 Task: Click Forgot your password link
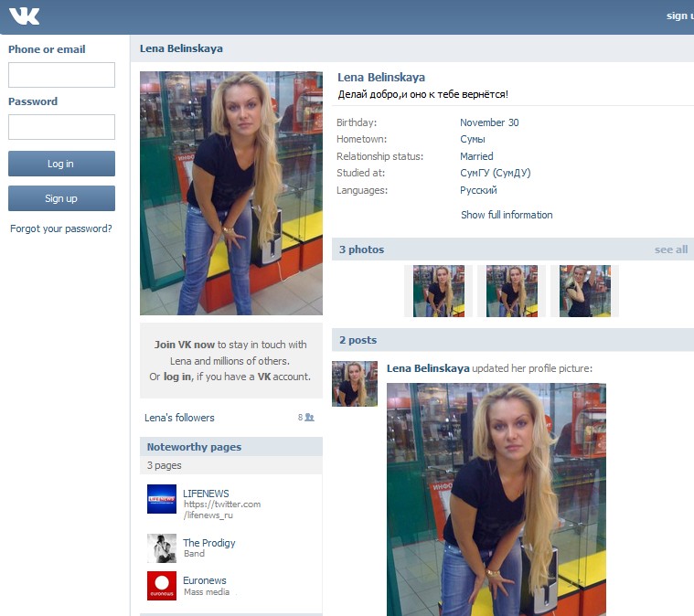(x=61, y=228)
